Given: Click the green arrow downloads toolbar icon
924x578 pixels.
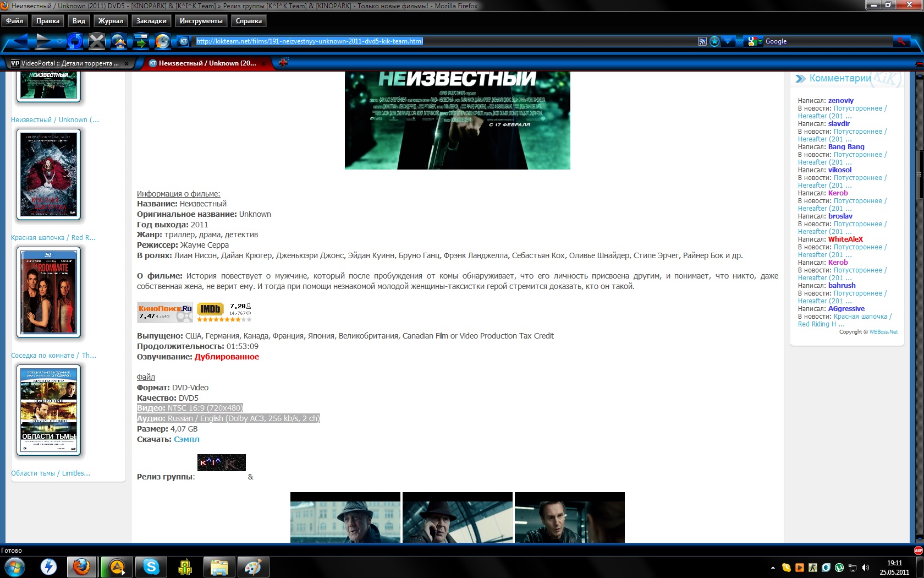Looking at the screenshot, I should point(141,41).
